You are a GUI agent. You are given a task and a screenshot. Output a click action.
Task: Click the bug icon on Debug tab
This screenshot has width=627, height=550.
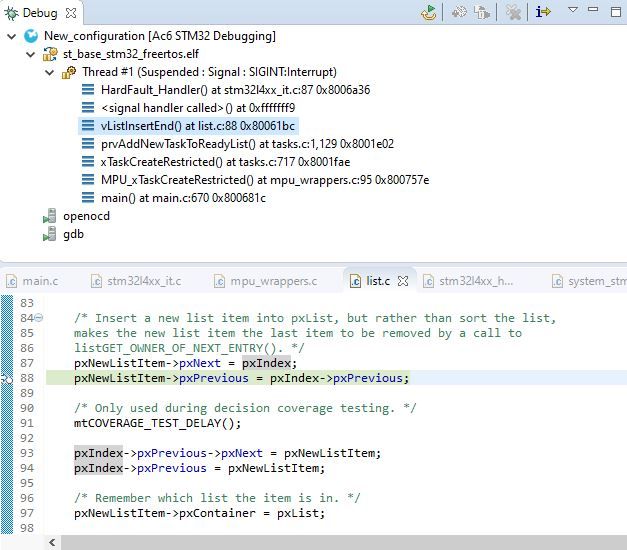11,14
